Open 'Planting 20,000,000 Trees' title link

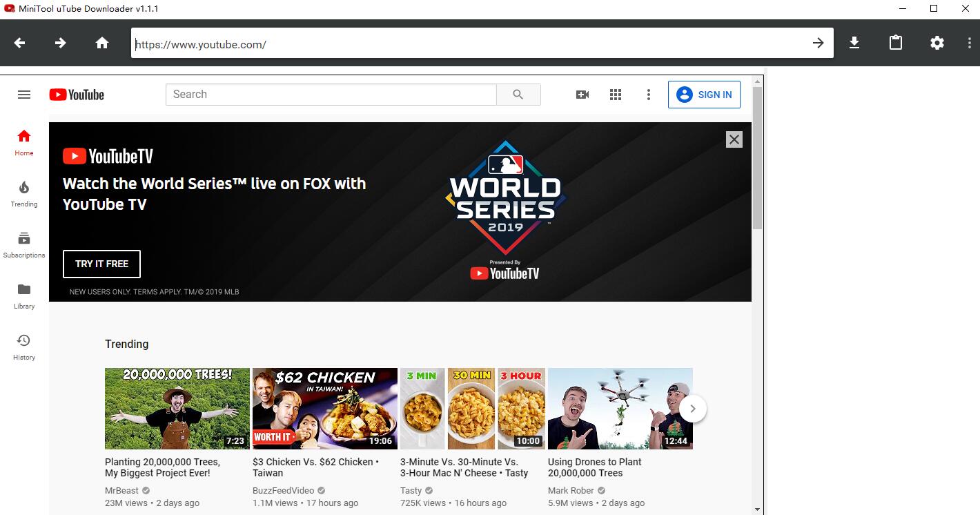coord(162,467)
